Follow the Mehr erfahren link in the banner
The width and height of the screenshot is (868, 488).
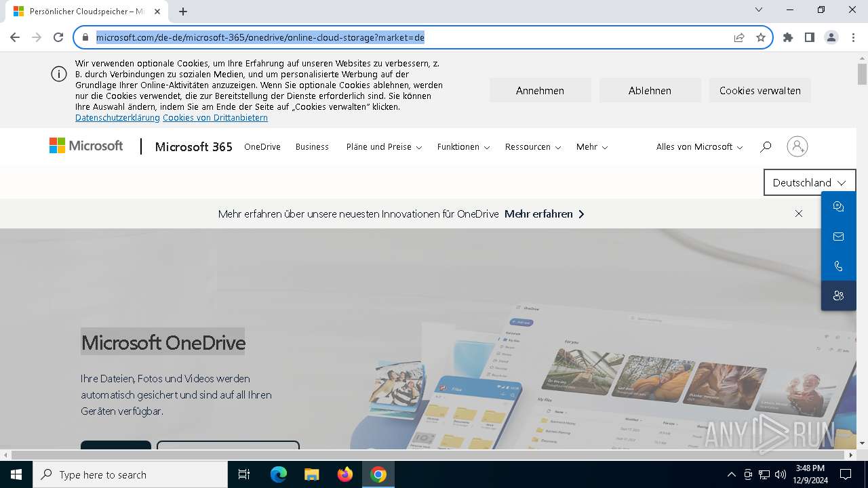[545, 213]
